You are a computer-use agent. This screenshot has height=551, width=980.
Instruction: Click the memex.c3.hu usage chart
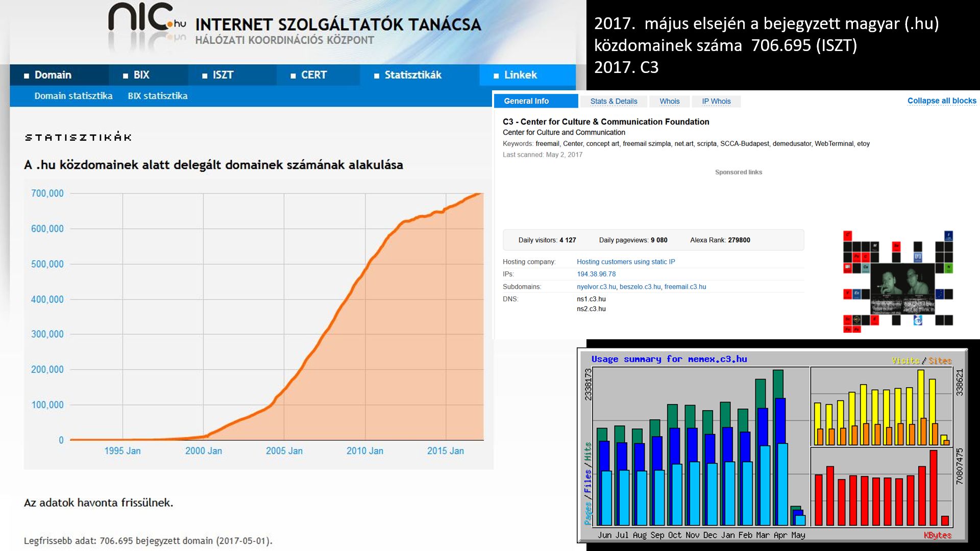(772, 445)
